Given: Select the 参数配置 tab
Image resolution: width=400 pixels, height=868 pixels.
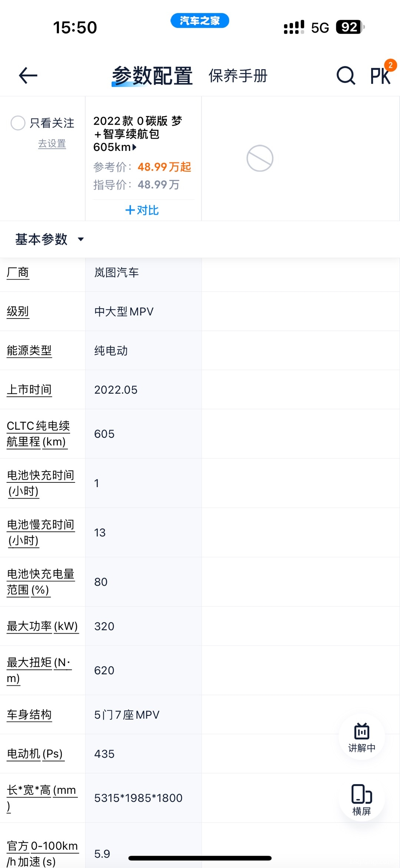Looking at the screenshot, I should point(152,76).
